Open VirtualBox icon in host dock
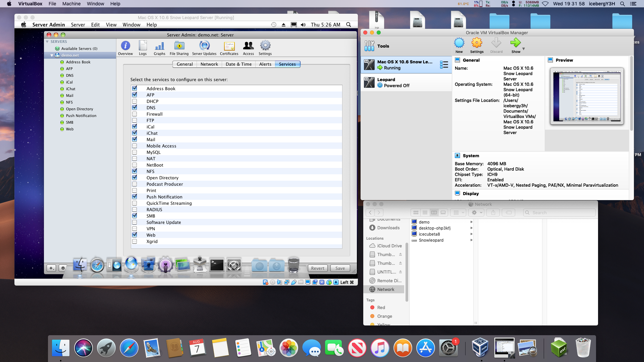This screenshot has height=362, width=644. 480,348
